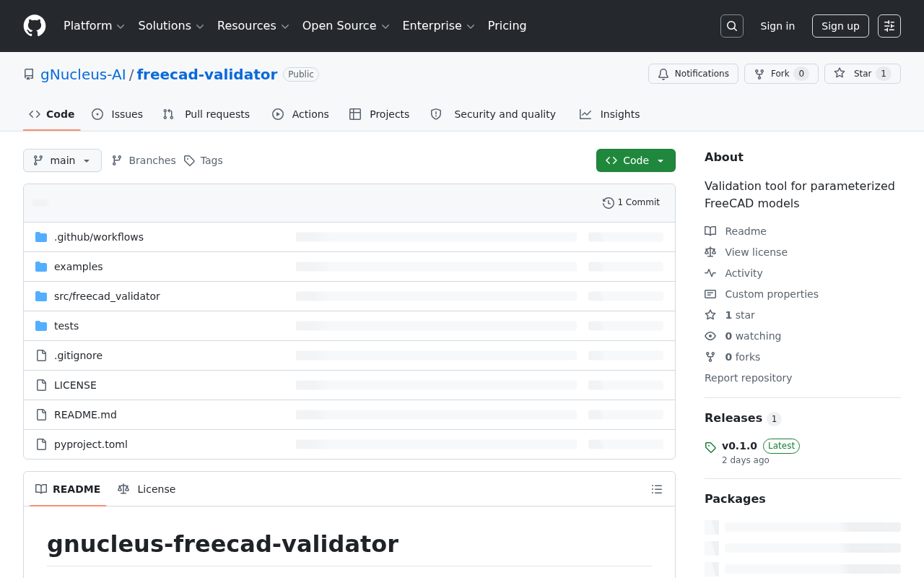Click the README.md file icon

(x=41, y=415)
